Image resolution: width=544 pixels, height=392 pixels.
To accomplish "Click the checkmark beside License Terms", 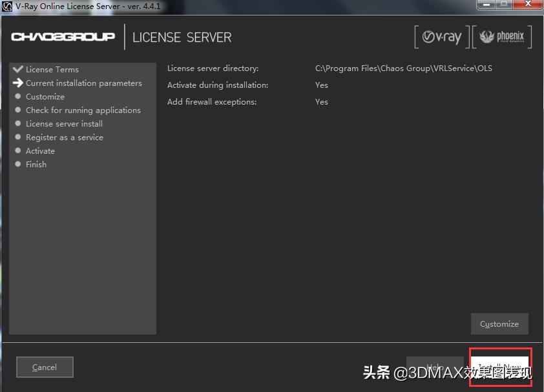I will (18, 69).
